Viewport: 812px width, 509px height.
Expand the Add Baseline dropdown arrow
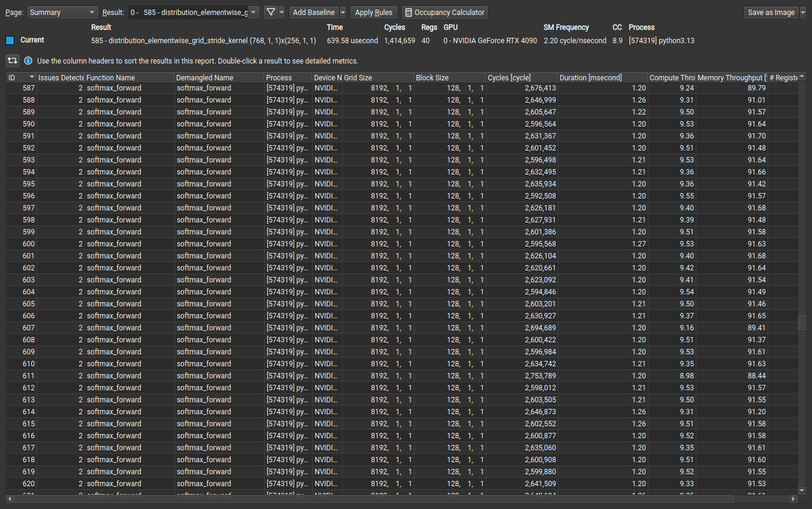[342, 12]
